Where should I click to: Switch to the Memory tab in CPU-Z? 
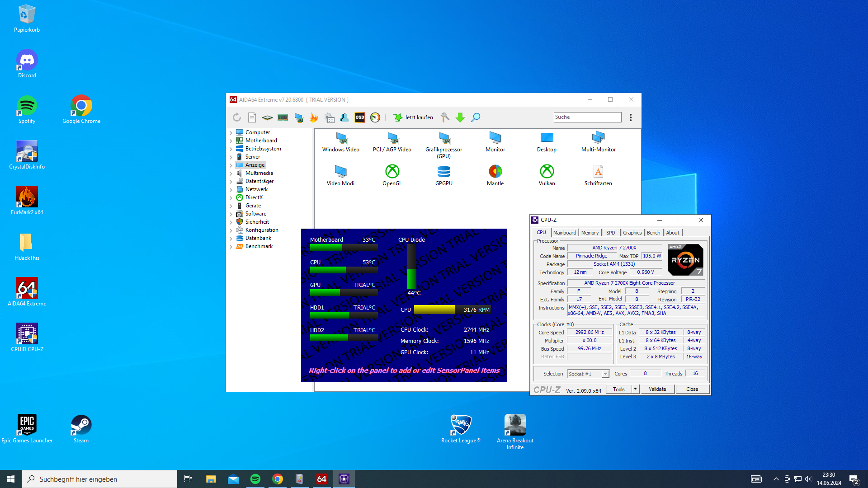[x=590, y=233]
